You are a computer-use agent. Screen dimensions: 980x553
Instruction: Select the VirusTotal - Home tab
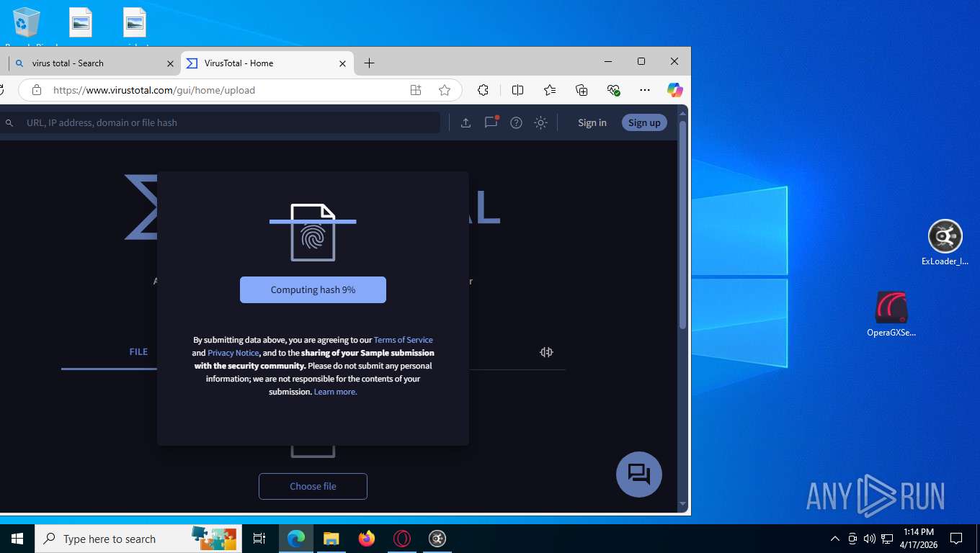point(267,63)
